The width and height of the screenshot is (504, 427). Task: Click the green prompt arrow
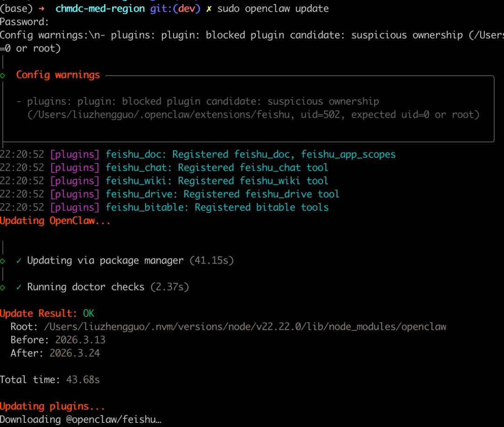40,8
